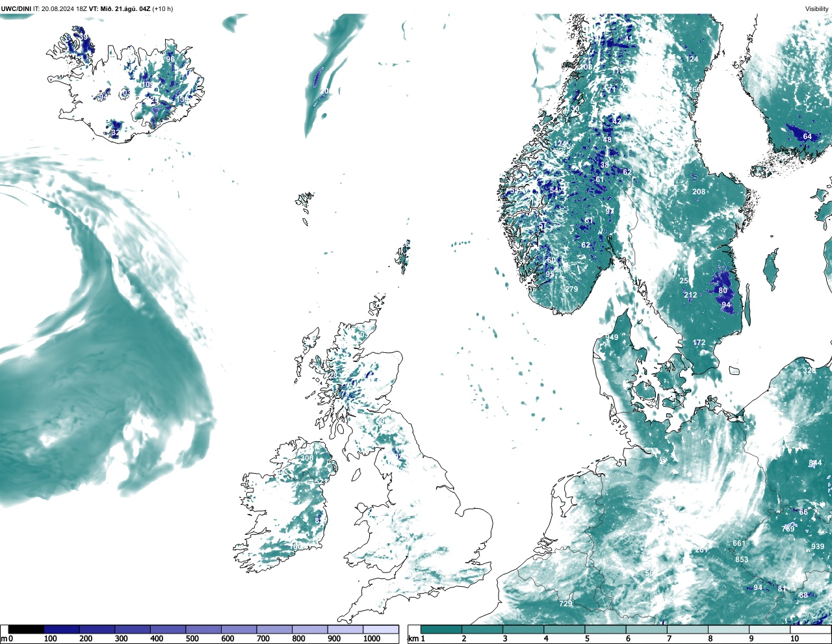This screenshot has width=832, height=644.
Task: Click the Visibility title at top right
Action: pyautogui.click(x=816, y=9)
